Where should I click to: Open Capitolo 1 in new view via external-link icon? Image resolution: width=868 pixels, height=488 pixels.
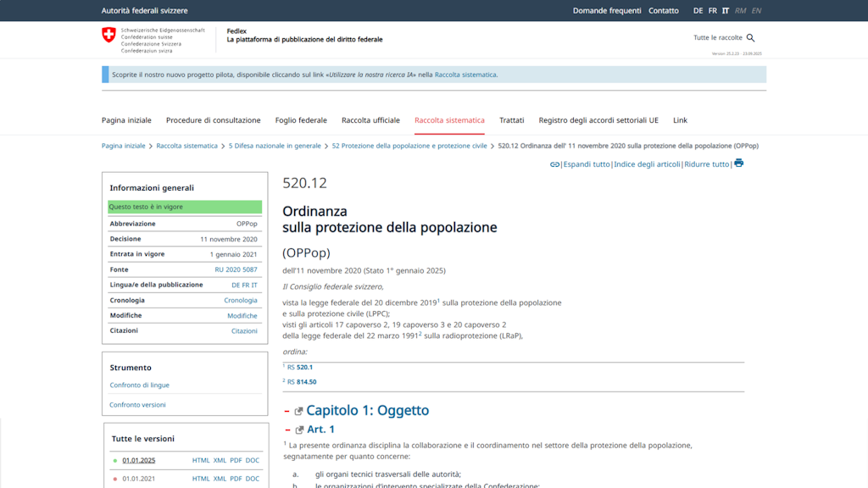[x=298, y=410]
